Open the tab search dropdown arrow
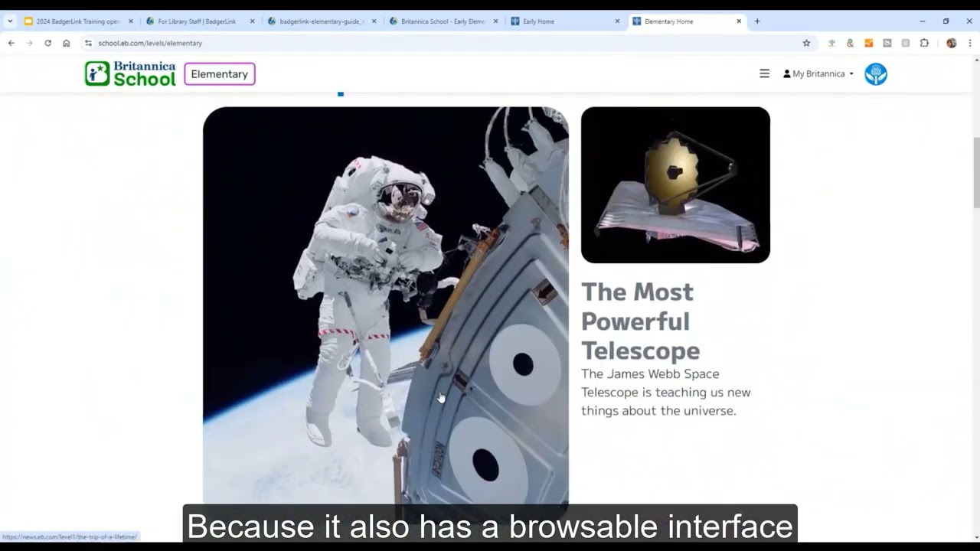Image resolution: width=980 pixels, height=551 pixels. 10,21
